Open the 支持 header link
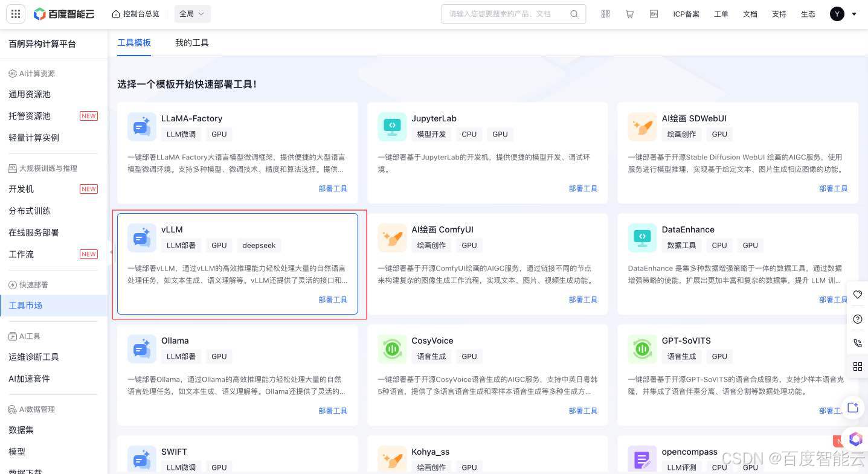This screenshot has height=474, width=868. pyautogui.click(x=779, y=14)
